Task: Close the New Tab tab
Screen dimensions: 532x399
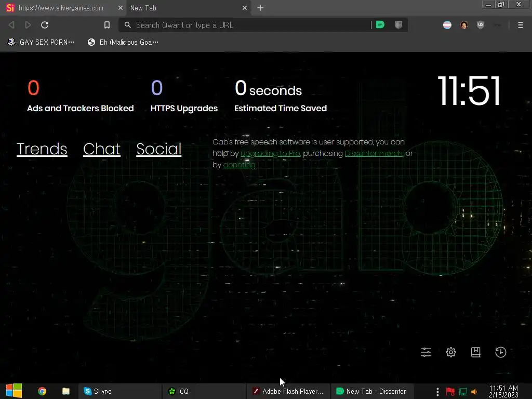Action: 245,8
